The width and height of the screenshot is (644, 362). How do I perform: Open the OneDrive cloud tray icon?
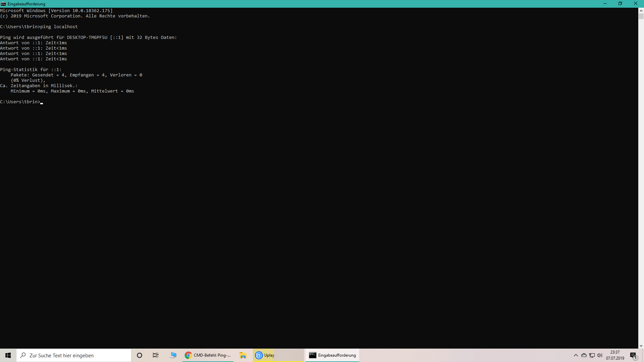pos(584,355)
